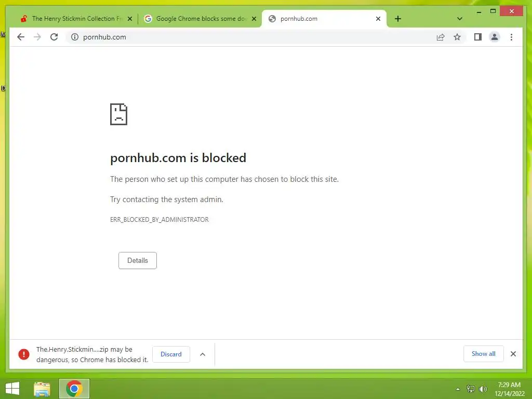Click the Details button
The width and height of the screenshot is (532, 399).
pyautogui.click(x=137, y=261)
